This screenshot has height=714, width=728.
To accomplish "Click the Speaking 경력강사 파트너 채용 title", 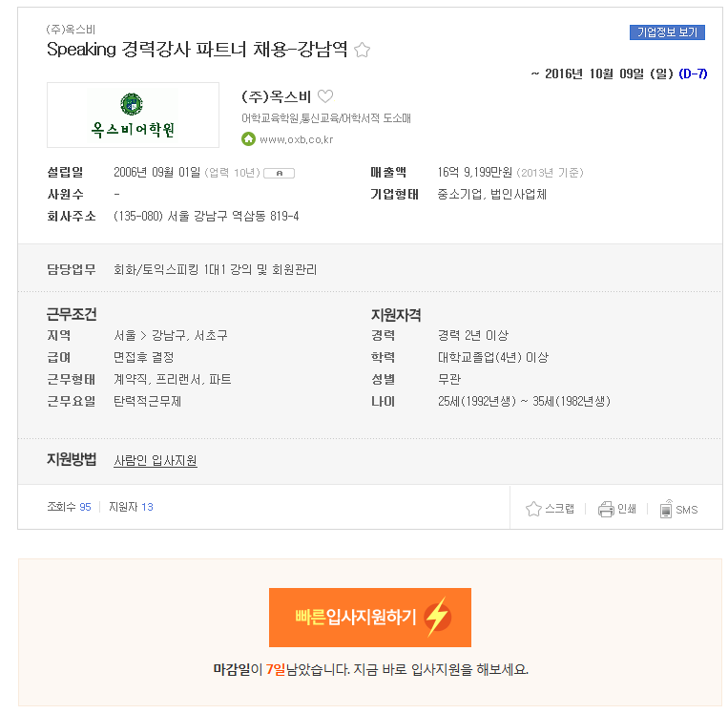I will point(197,50).
